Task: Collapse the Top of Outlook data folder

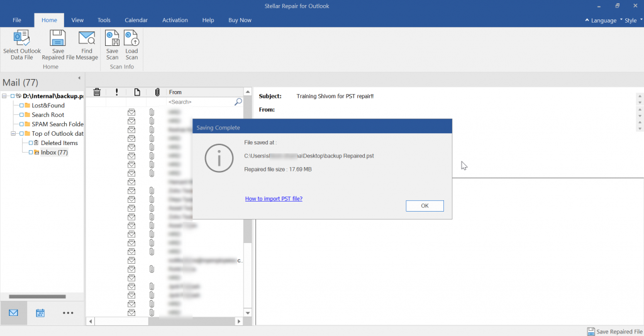Action: (13, 134)
